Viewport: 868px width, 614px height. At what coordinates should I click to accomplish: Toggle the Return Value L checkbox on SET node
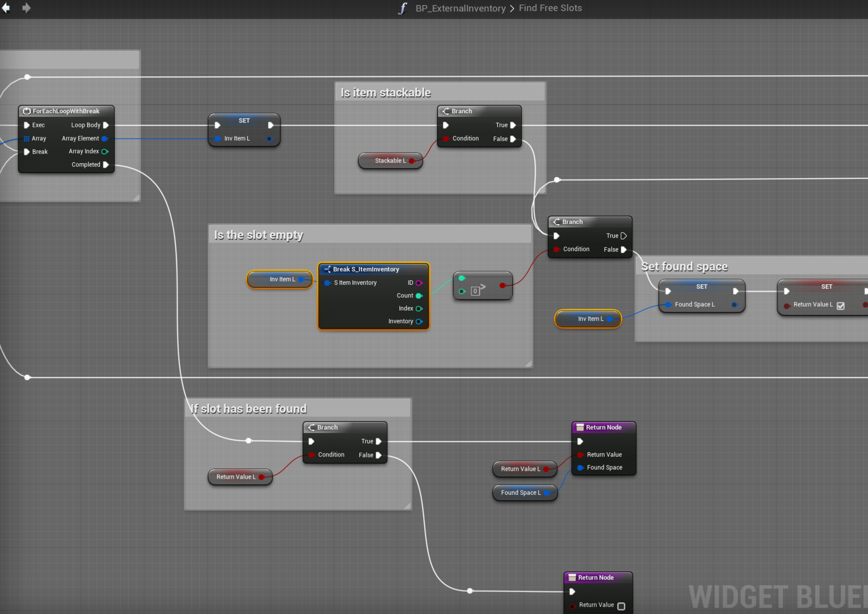point(840,306)
